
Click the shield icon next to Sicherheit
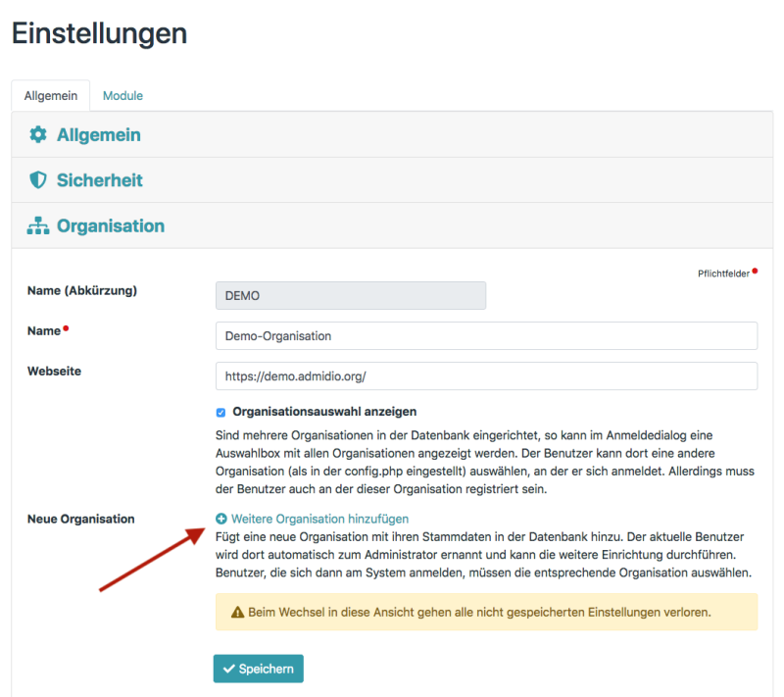tap(36, 180)
